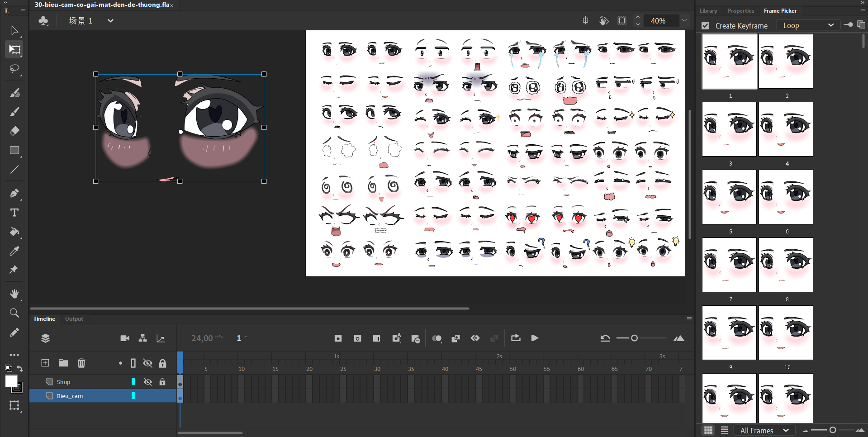Screen dimensions: 868x437
Task: Select the Eyedropper tool
Action: click(14, 251)
